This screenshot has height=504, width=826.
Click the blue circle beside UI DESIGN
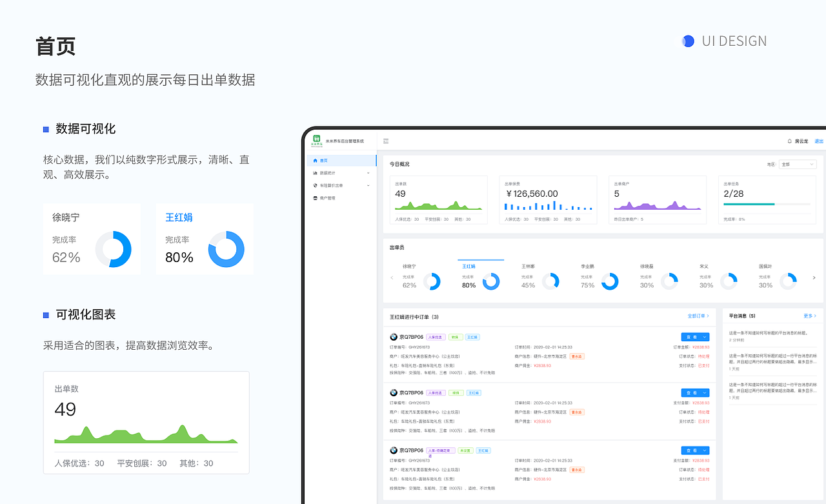coord(688,41)
